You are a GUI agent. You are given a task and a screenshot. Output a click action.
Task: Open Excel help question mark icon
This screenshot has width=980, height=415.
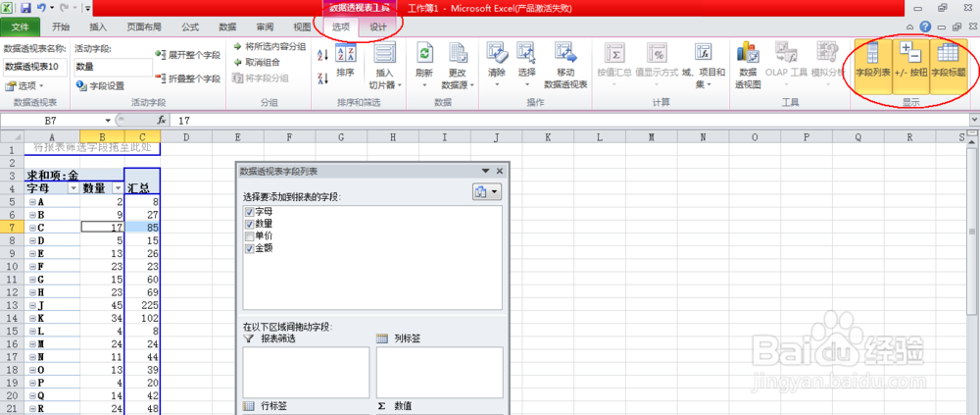click(x=926, y=26)
